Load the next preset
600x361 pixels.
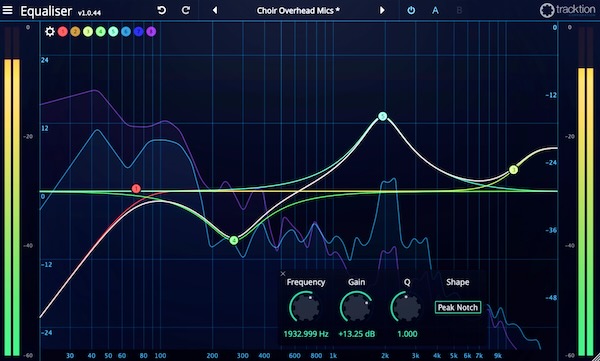tap(382, 10)
